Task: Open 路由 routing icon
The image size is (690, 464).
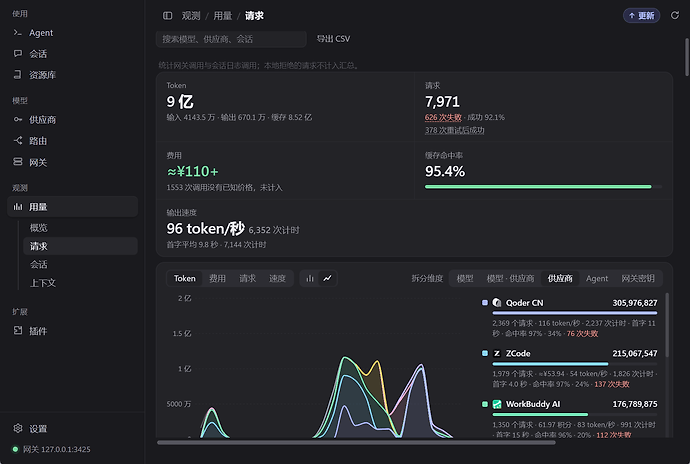Action: point(18,140)
